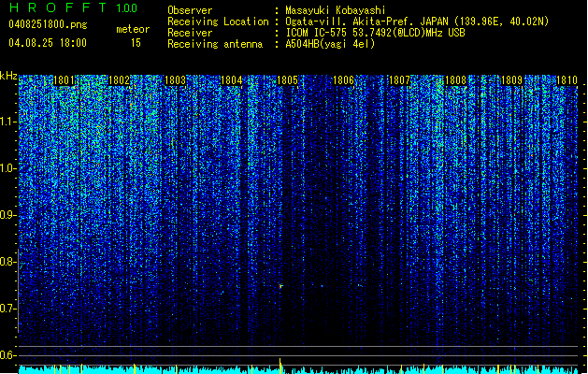Click the 1807 time marker
Screen dimensions: 588x374
(x=400, y=80)
